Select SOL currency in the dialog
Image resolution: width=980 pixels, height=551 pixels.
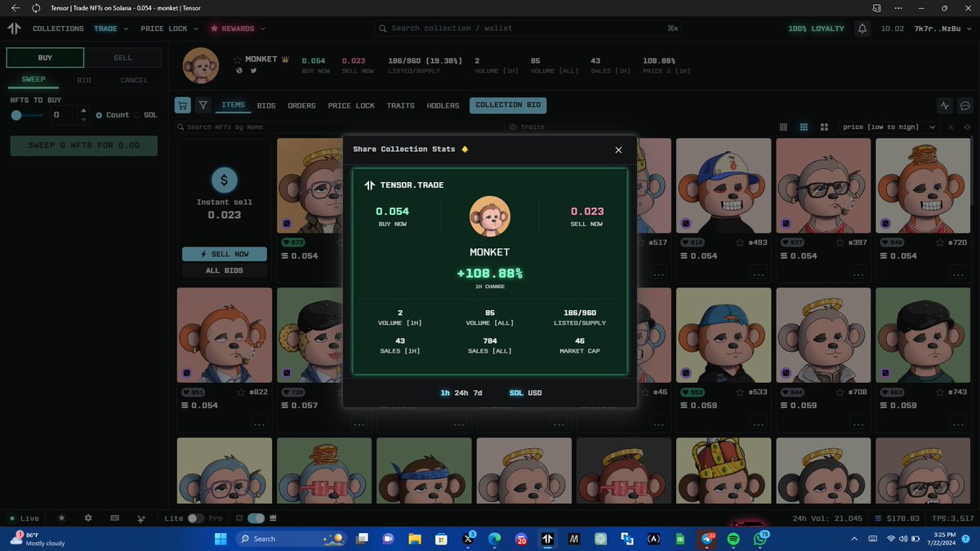[516, 393]
